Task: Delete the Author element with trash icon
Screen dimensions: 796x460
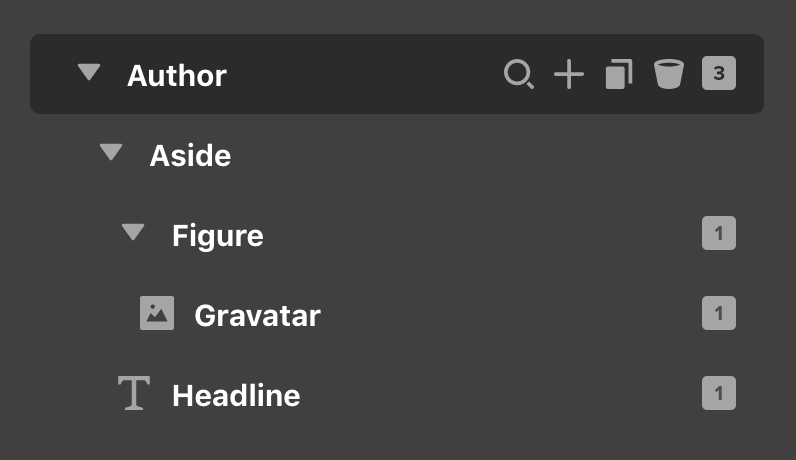Action: coord(669,74)
